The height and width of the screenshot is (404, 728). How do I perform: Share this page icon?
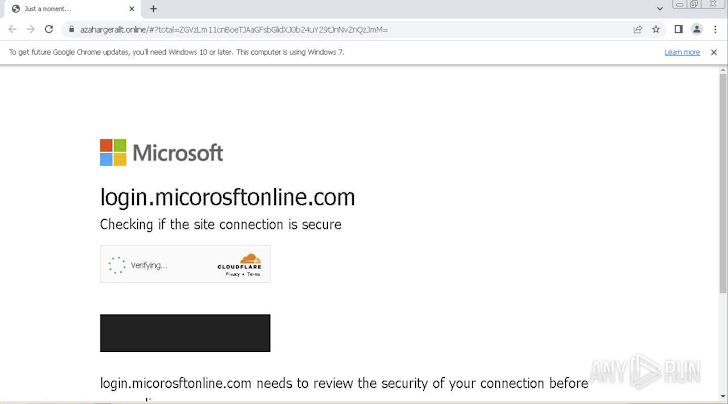638,29
